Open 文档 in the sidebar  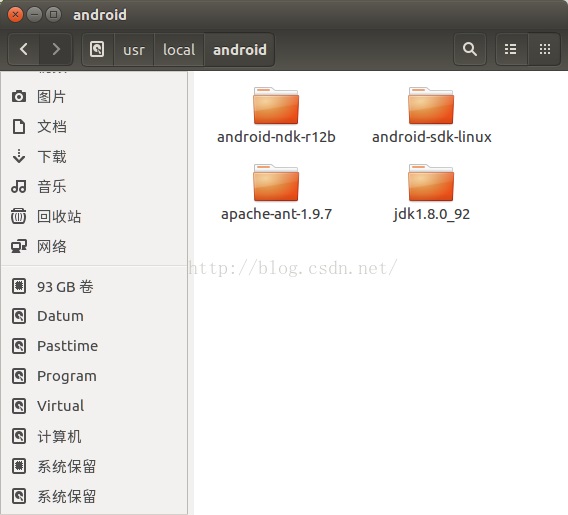(x=52, y=127)
